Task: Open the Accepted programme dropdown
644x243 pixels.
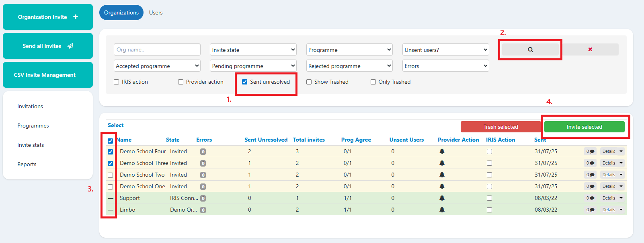Action: click(157, 66)
